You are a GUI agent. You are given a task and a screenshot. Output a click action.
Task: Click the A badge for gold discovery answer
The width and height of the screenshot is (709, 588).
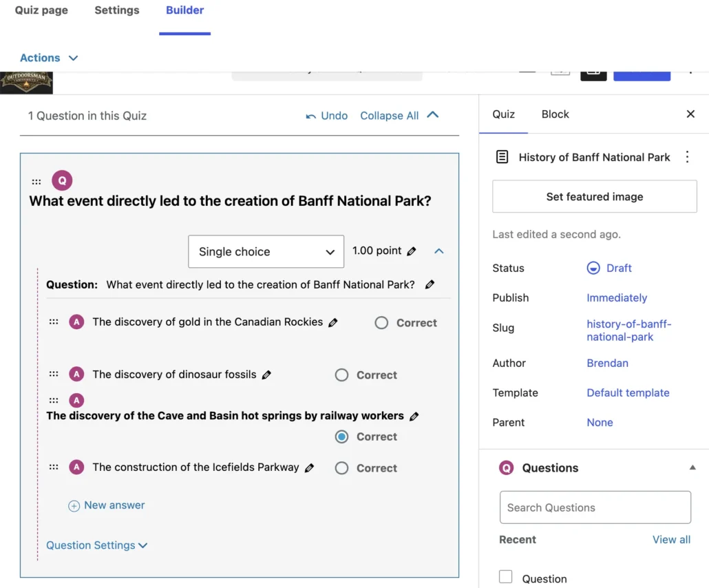pos(76,322)
